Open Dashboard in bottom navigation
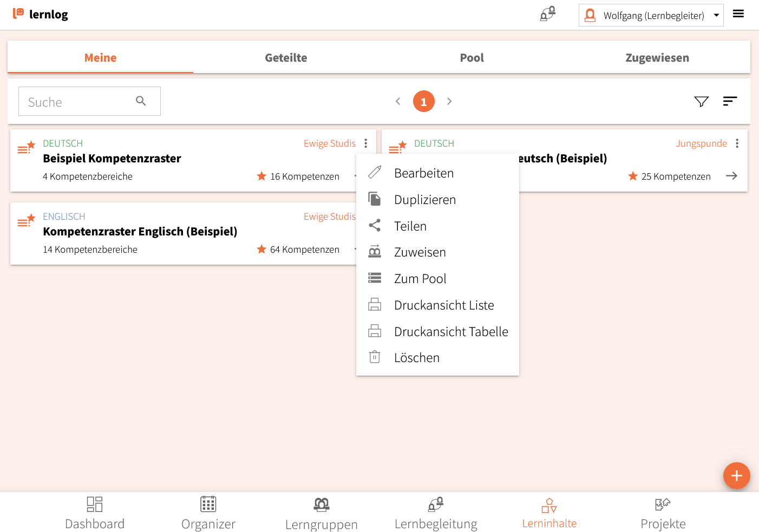 [x=95, y=513]
